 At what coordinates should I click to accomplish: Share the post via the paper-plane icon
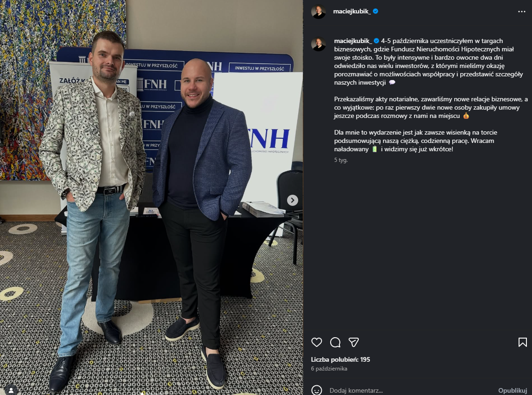click(354, 342)
